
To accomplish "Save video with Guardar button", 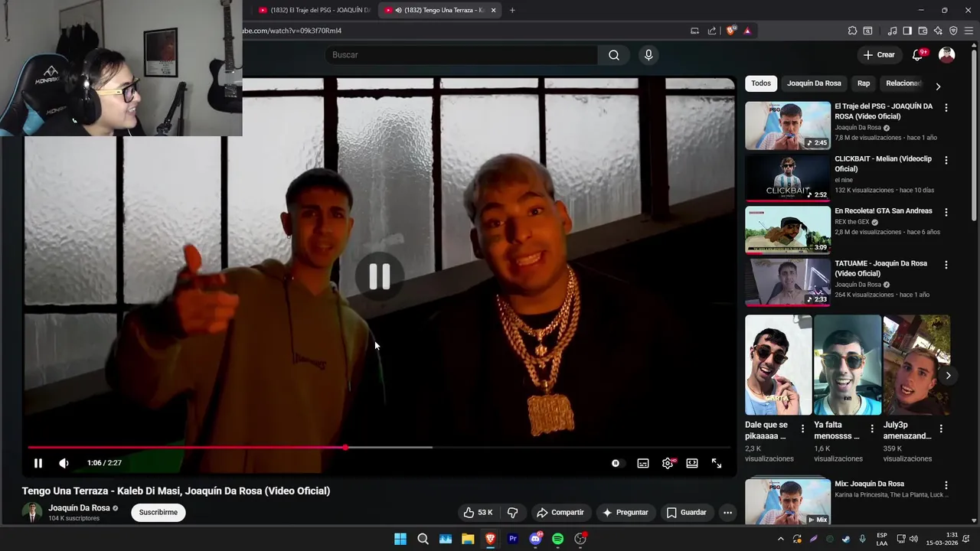I will (x=686, y=513).
